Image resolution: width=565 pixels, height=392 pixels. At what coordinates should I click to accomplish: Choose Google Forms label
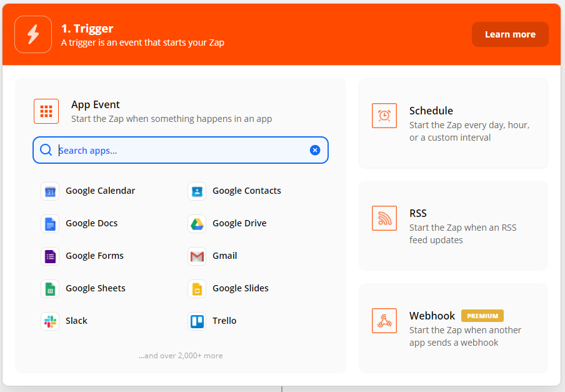pos(94,256)
